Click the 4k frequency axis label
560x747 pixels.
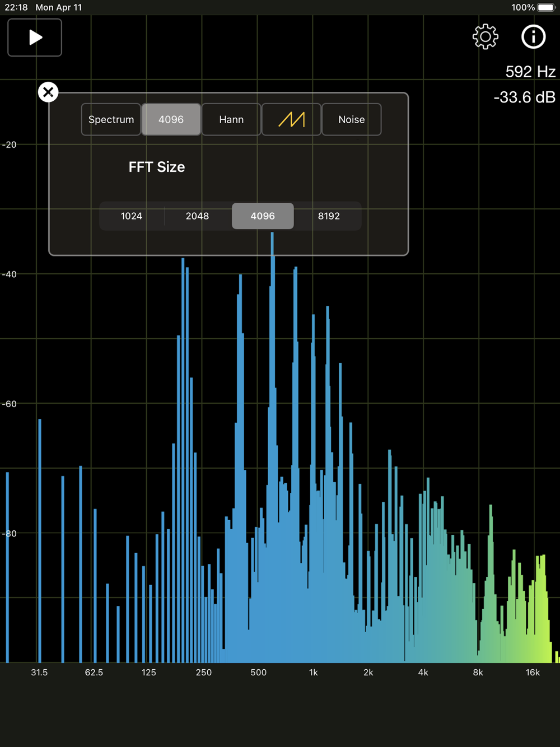[x=423, y=673]
